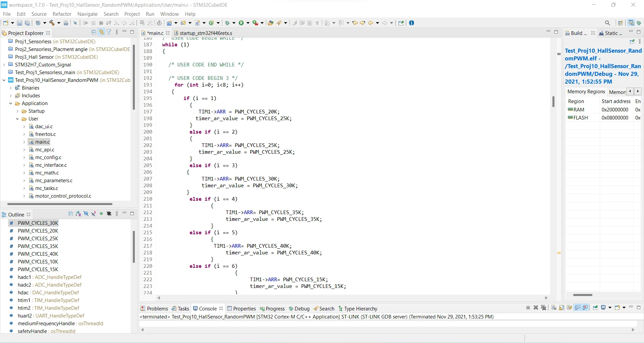Click the Build Analyzer export icon
Image resolution: width=644 pixels, height=343 pixels.
pyautogui.click(x=632, y=42)
